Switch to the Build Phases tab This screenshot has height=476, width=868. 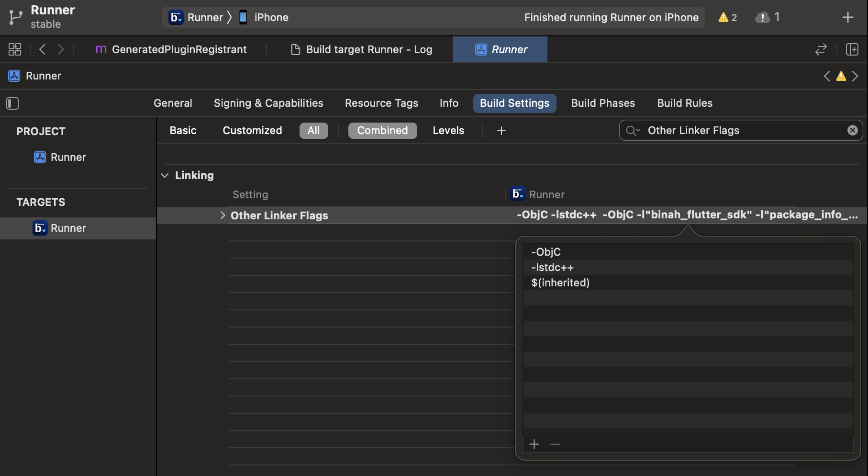[603, 103]
